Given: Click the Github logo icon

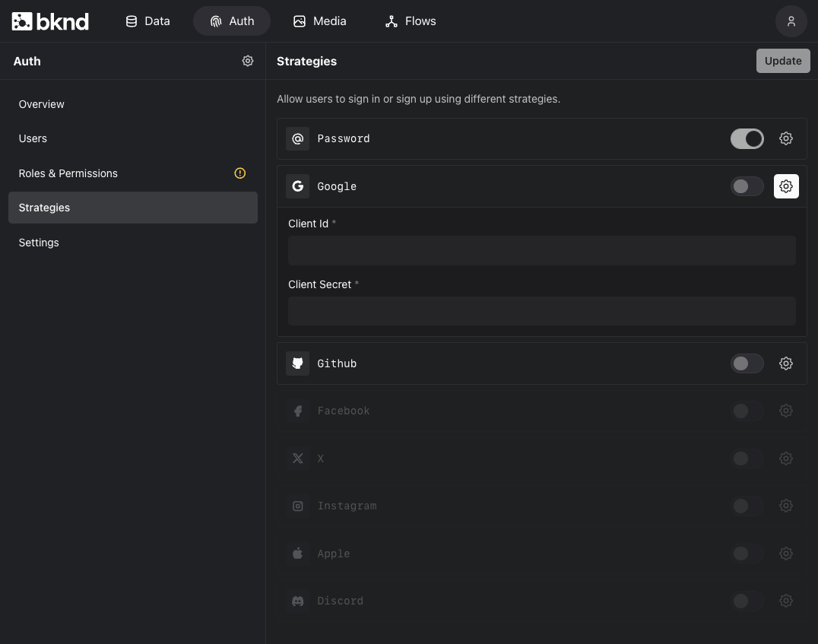Looking at the screenshot, I should (x=297, y=363).
